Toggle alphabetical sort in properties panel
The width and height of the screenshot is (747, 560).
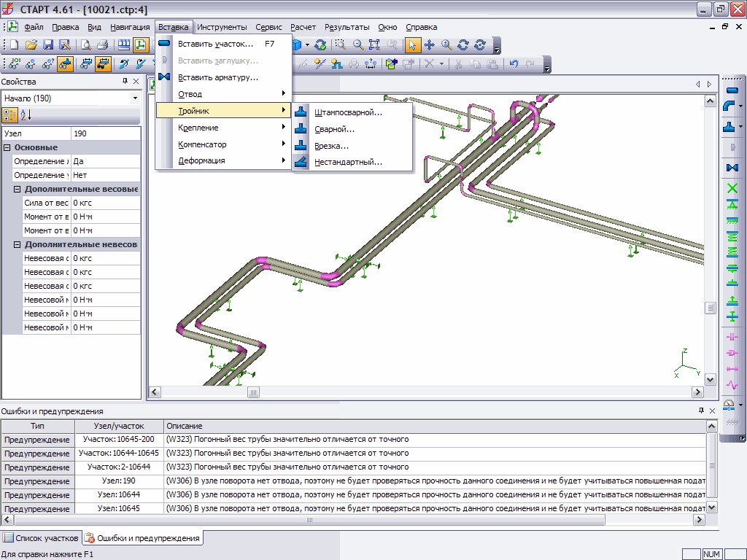(26, 114)
